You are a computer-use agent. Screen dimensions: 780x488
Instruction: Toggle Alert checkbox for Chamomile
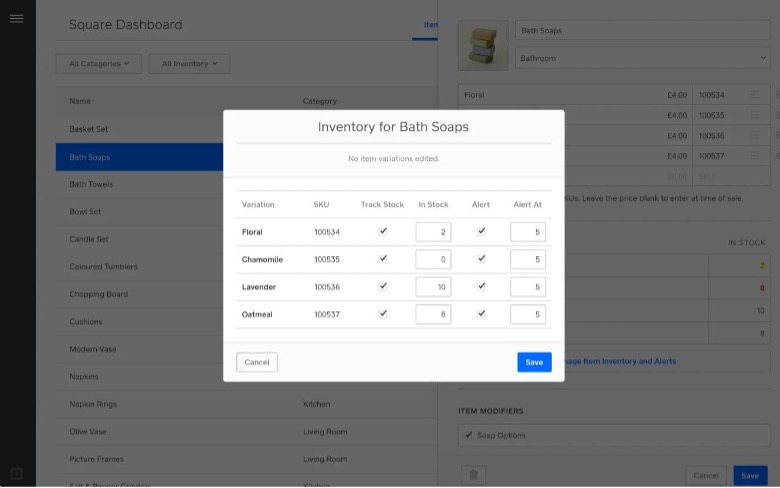481,259
